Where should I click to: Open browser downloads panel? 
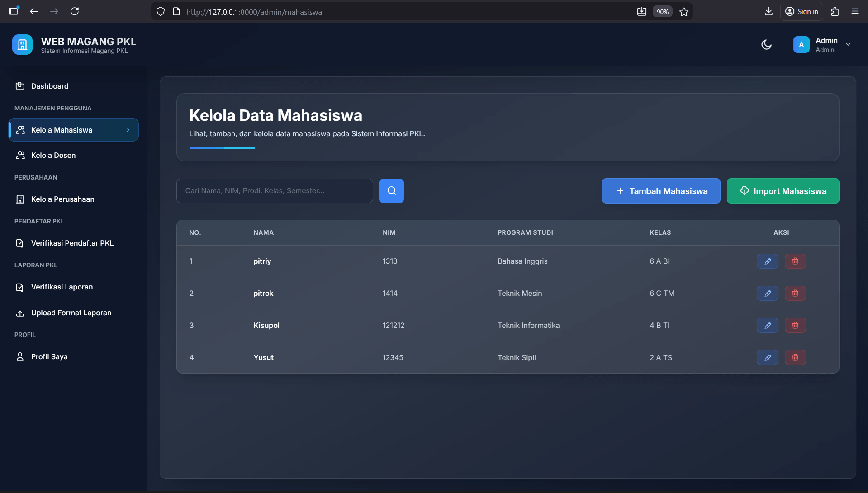(768, 12)
